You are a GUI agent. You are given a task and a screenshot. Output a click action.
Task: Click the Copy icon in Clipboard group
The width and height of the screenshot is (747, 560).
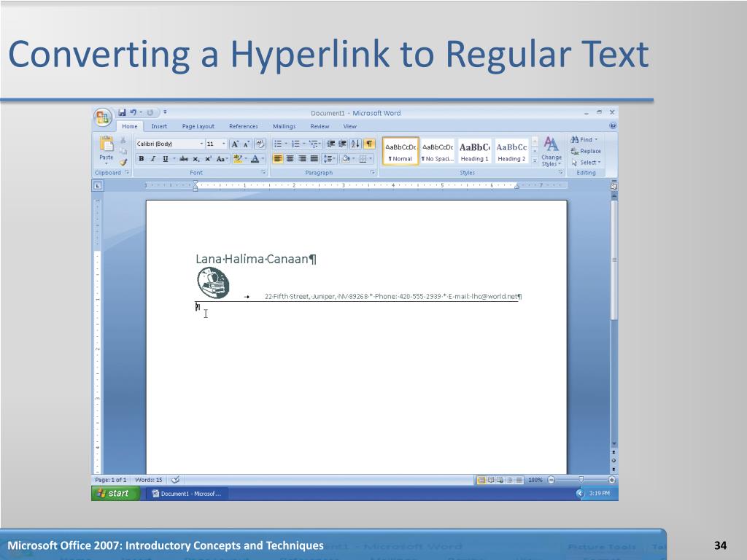tap(123, 151)
